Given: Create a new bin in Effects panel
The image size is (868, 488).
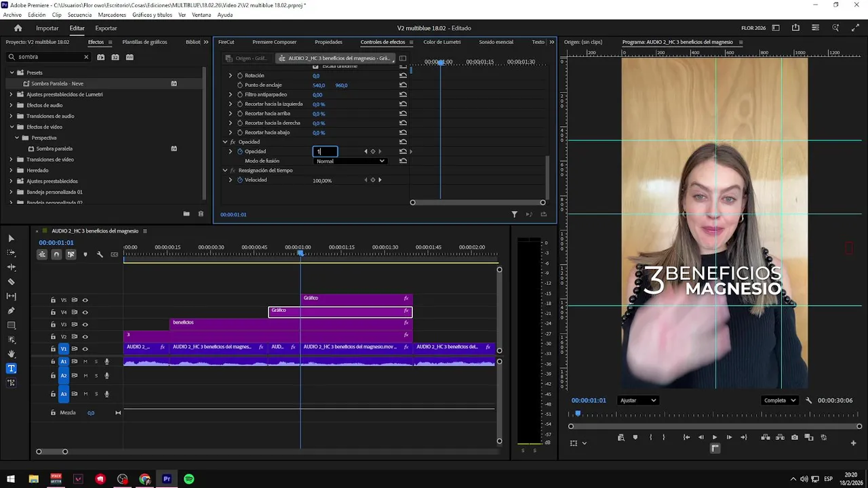Looking at the screenshot, I should point(186,214).
